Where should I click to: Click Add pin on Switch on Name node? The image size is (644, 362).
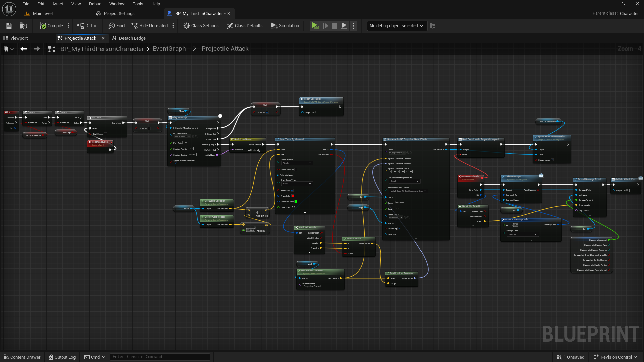254,151
